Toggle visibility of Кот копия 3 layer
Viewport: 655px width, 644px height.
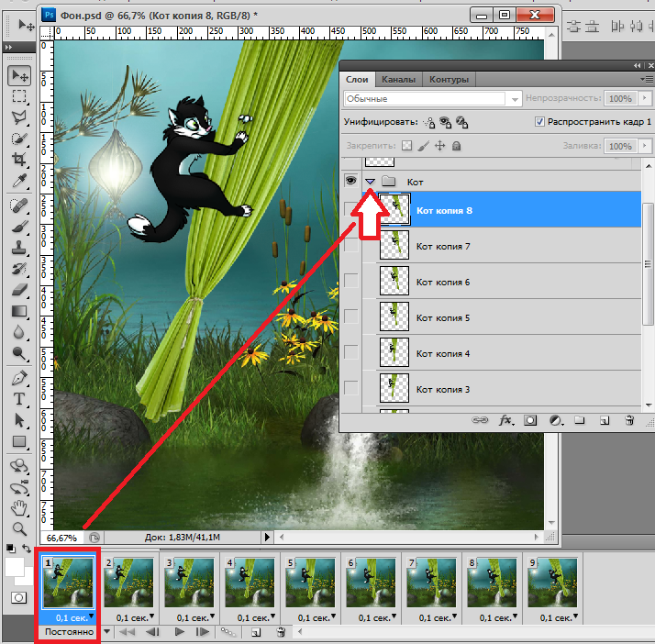point(350,388)
